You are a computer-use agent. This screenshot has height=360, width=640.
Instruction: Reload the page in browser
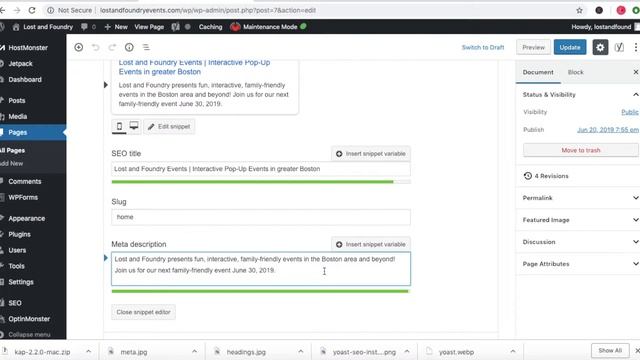32,10
